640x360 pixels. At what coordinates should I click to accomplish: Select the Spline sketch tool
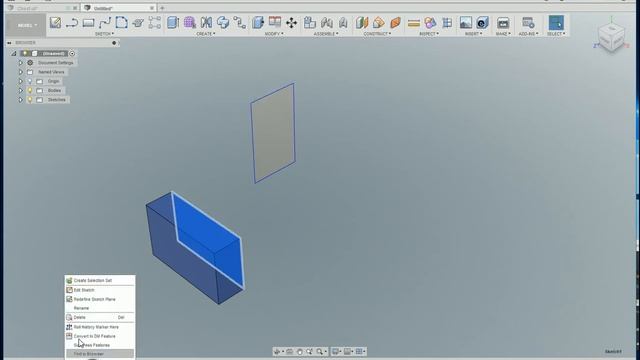click(x=105, y=22)
